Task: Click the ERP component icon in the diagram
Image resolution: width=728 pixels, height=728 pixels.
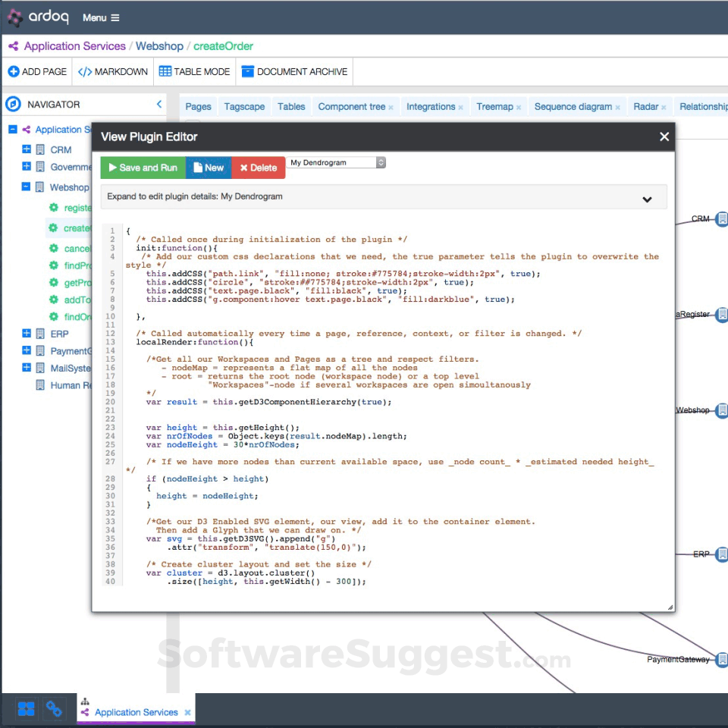Action: coord(722,554)
